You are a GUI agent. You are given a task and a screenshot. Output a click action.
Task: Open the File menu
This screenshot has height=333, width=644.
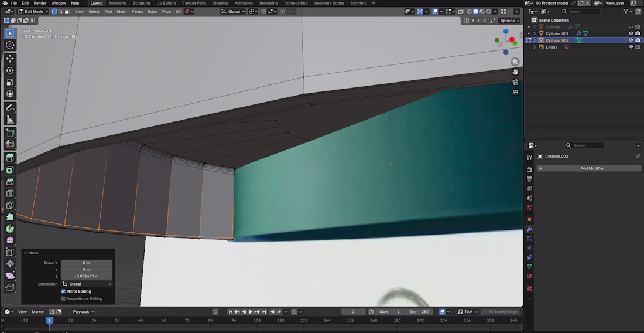tap(13, 3)
